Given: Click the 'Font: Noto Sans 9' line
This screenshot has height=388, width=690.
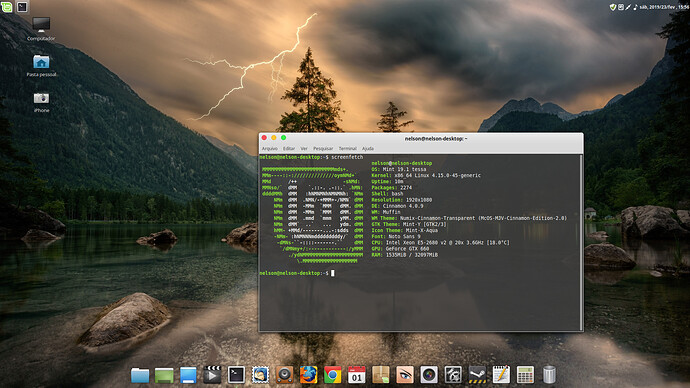Looking at the screenshot, I should pos(396,237).
